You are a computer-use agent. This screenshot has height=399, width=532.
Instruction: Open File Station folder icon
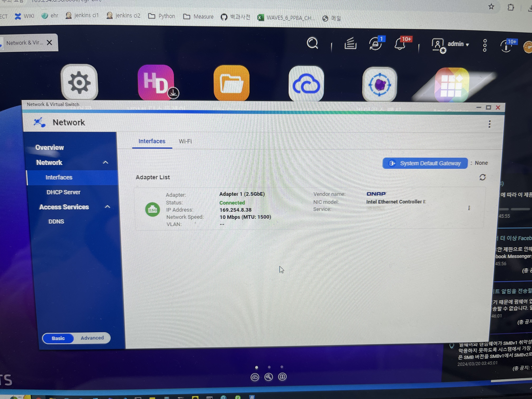click(231, 83)
